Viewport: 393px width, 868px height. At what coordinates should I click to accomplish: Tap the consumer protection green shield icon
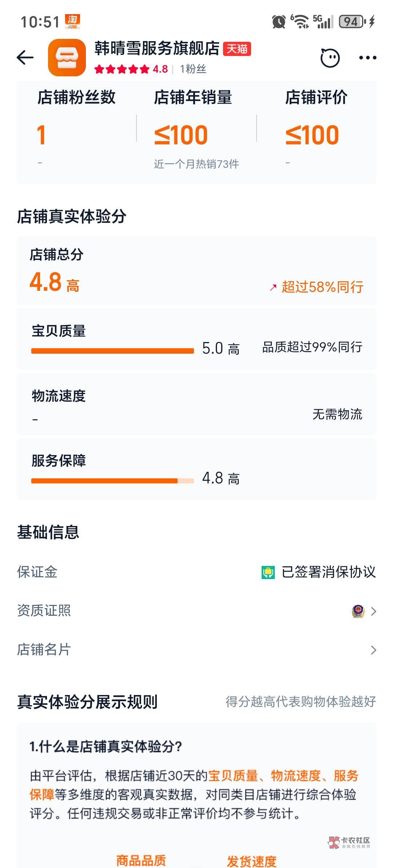[x=268, y=572]
